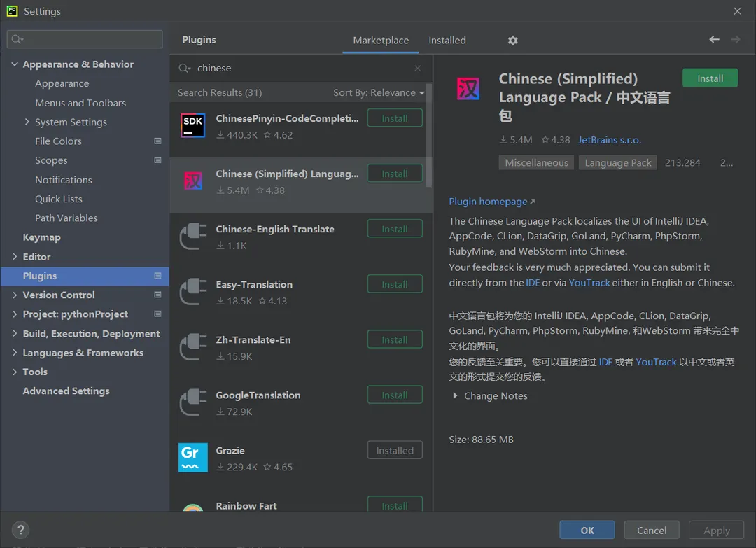Expand the Change Notes disclosure
Screen dimensions: 756x548
[455, 395]
